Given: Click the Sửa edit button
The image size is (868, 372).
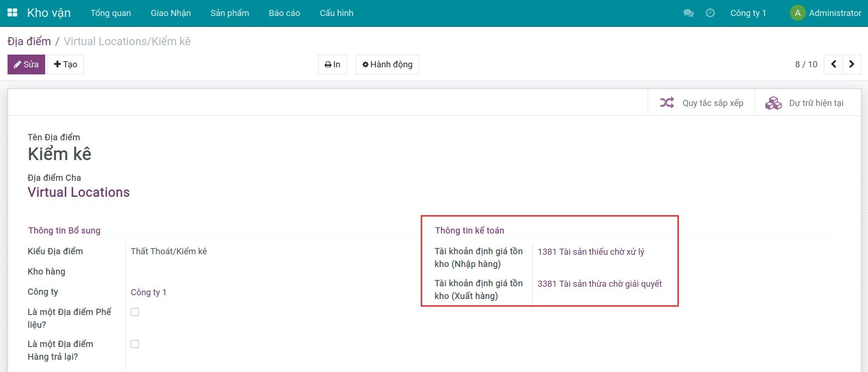Looking at the screenshot, I should [x=26, y=65].
